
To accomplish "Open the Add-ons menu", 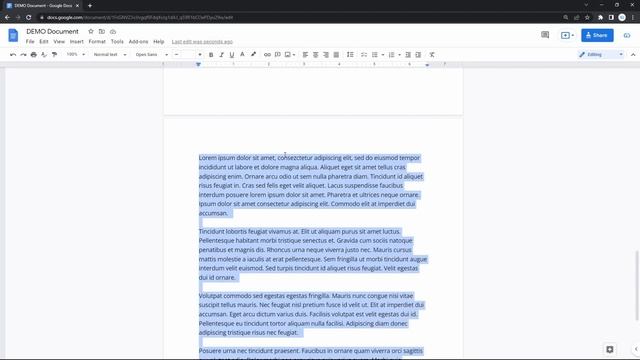I will (x=138, y=42).
